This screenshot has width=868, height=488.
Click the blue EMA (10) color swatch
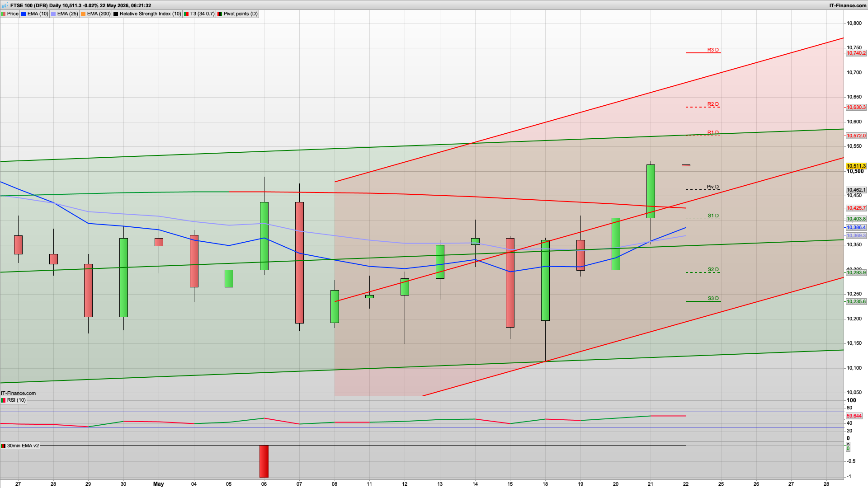click(x=24, y=14)
